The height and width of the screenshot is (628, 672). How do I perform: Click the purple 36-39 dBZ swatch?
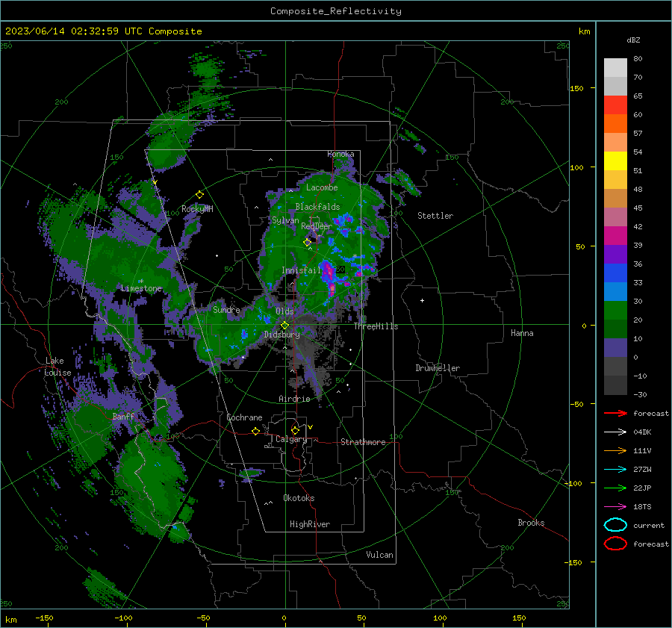coord(615,255)
